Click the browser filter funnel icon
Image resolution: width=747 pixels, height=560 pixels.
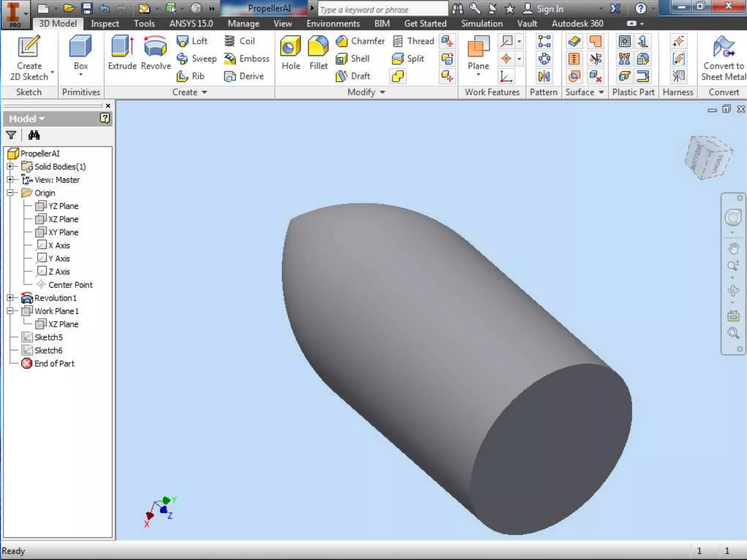(x=11, y=135)
